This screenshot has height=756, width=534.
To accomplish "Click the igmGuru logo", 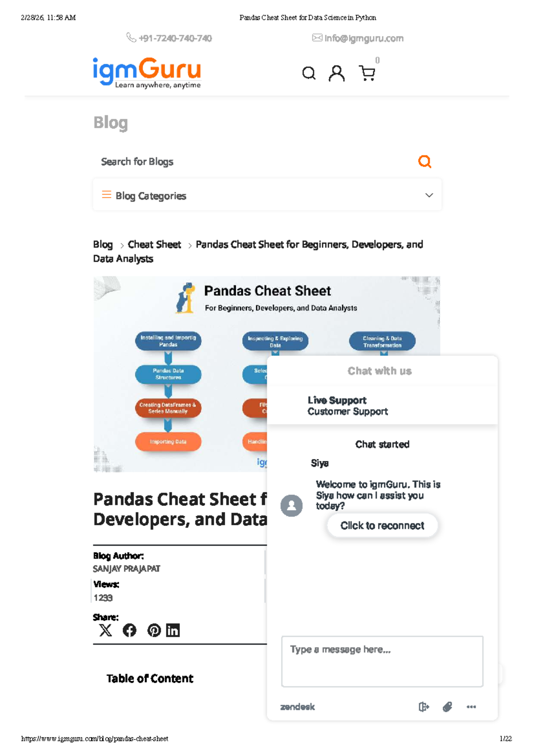I will click(x=147, y=72).
